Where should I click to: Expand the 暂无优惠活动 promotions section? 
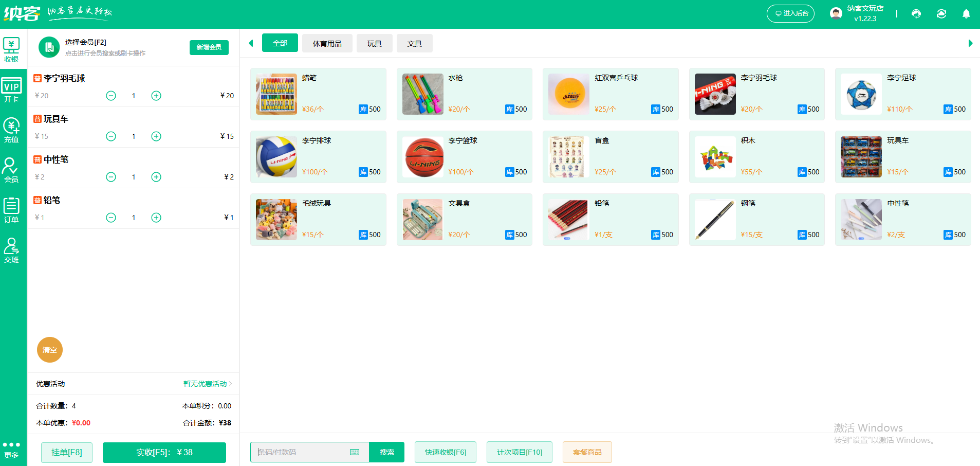(x=205, y=384)
